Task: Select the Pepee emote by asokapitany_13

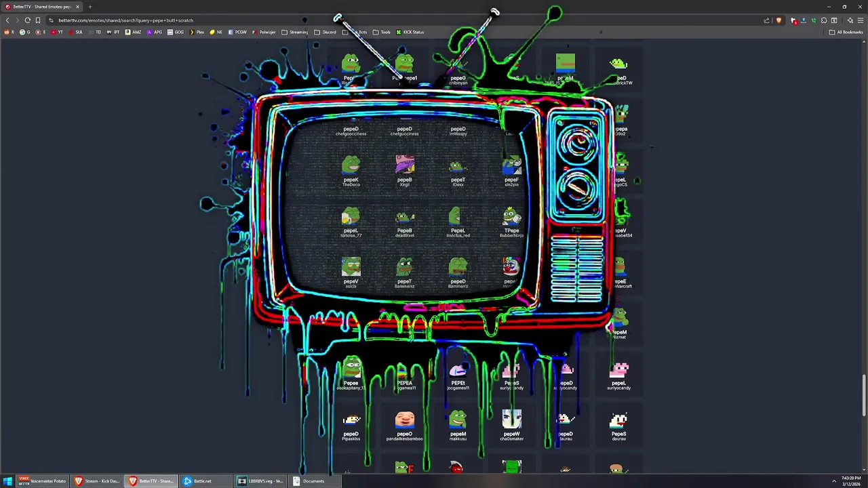Action: [x=351, y=374]
